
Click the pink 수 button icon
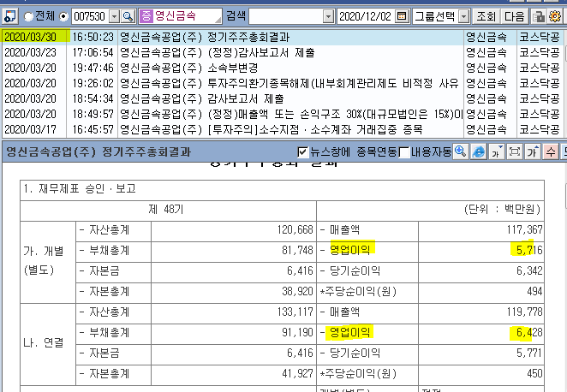[x=551, y=151]
